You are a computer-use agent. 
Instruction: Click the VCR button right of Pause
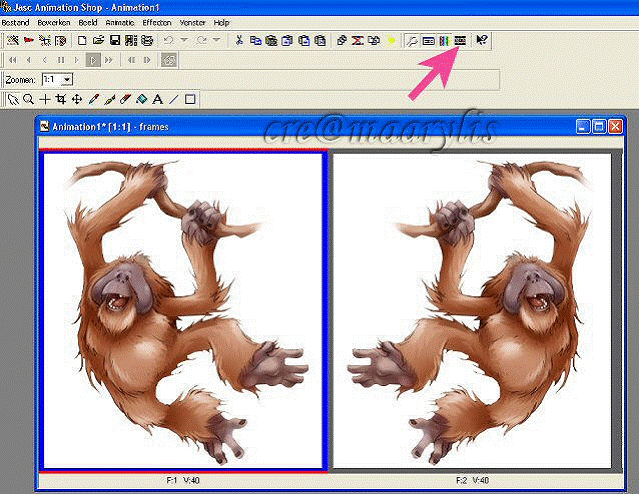pyautogui.click(x=76, y=60)
